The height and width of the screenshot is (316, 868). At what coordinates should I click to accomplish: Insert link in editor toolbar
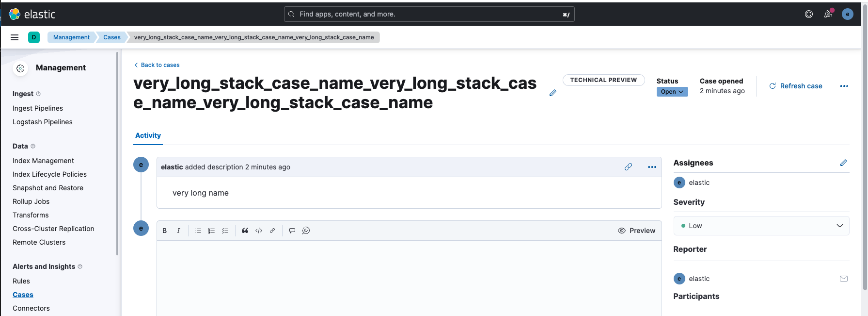click(272, 231)
